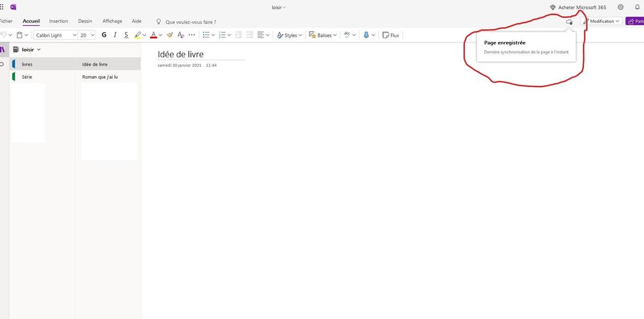Click the Que voulez-vous faire search box
The image size is (644, 319).
191,22
